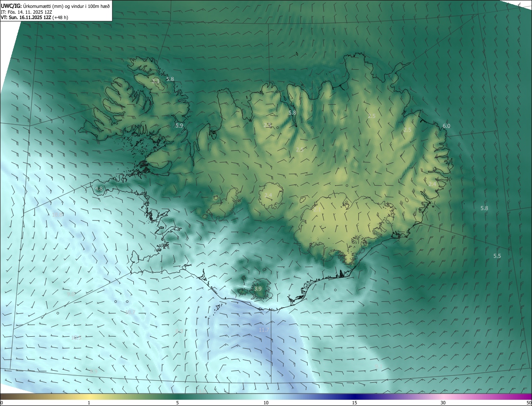Click the 0 tick on the color scale
This screenshot has width=532, height=406.
(x=2, y=403)
